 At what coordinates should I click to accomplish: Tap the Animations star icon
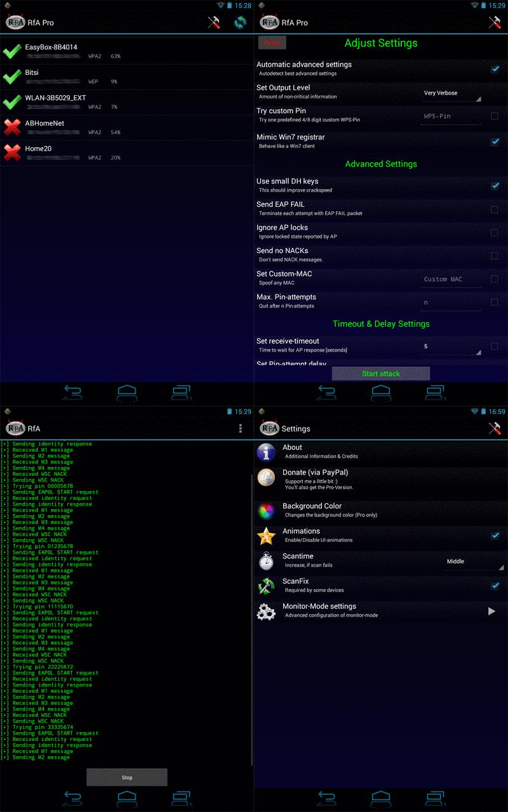266,536
